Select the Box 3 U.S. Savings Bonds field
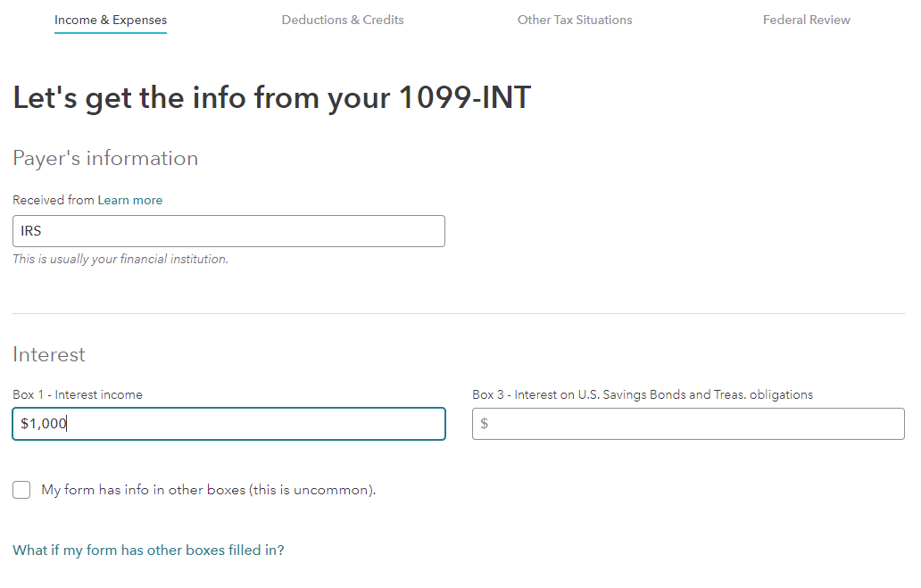The width and height of the screenshot is (921, 588). tap(688, 424)
